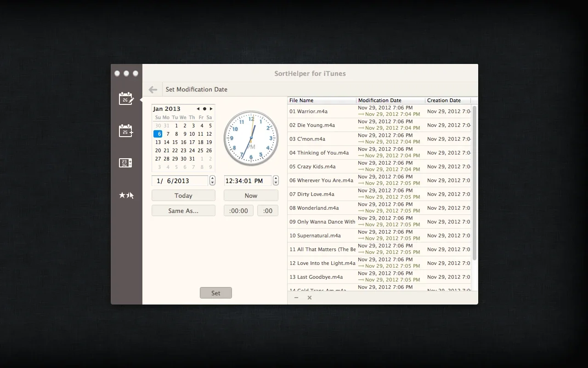Jump to current month dot in calendar
This screenshot has height=368, width=588.
pos(204,109)
